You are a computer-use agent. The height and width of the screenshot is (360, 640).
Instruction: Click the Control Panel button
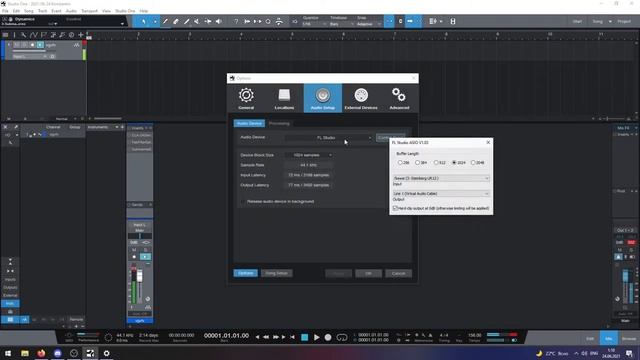click(x=391, y=138)
